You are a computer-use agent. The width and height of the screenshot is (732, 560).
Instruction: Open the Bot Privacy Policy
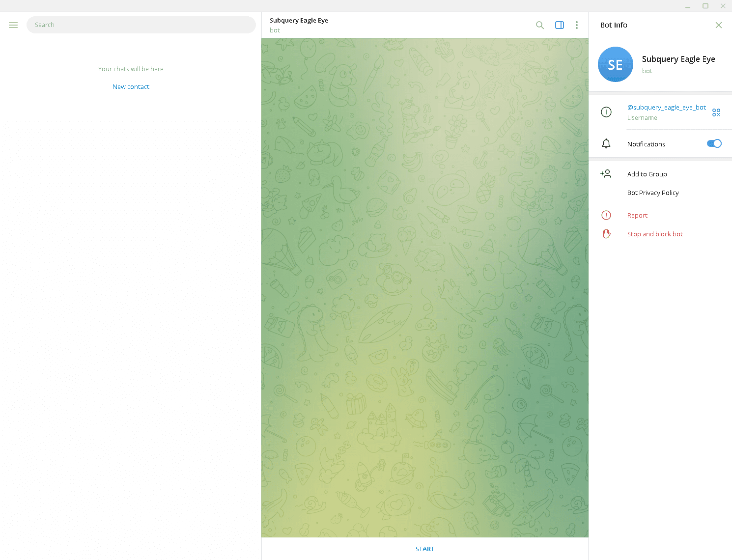click(x=653, y=193)
